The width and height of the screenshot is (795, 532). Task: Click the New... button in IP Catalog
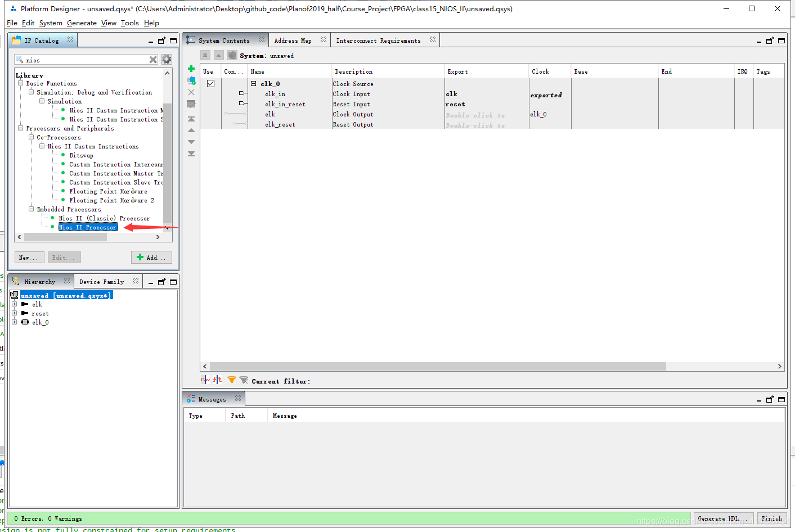(28, 258)
